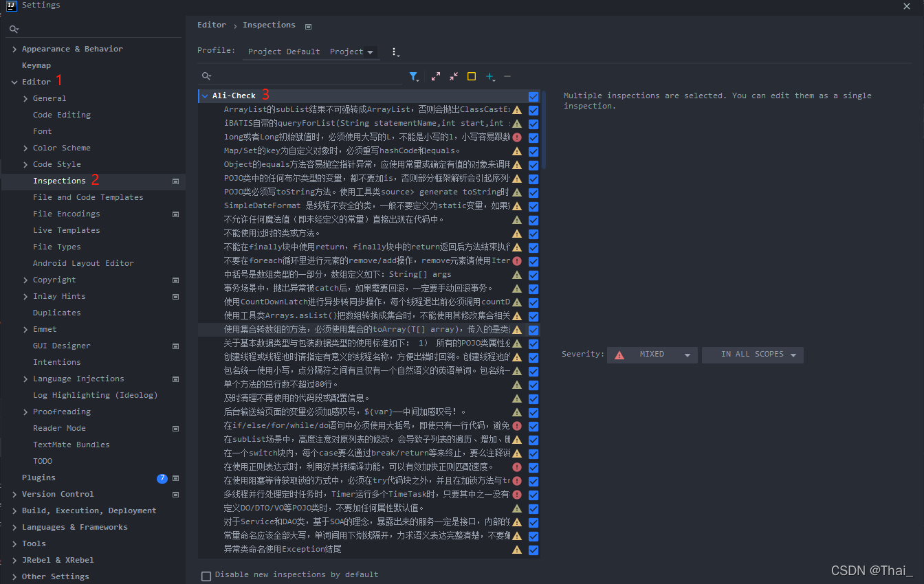Image resolution: width=924 pixels, height=584 pixels.
Task: Open profile actions via the three-dots icon
Action: [395, 52]
